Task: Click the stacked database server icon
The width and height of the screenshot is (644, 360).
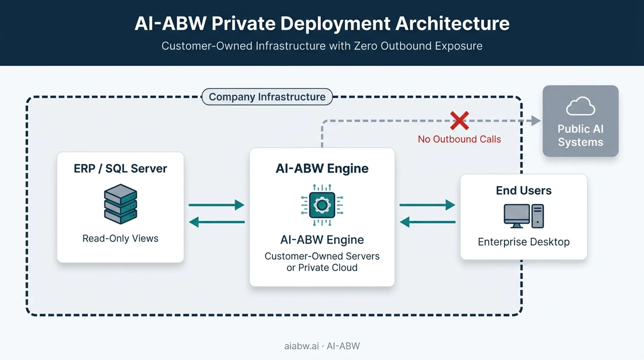Action: (x=120, y=204)
